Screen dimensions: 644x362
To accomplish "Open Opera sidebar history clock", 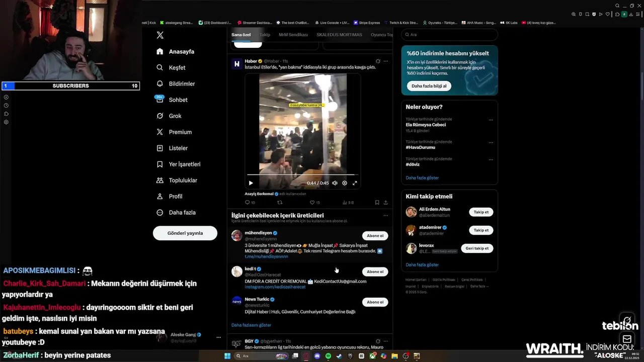I will (6, 106).
